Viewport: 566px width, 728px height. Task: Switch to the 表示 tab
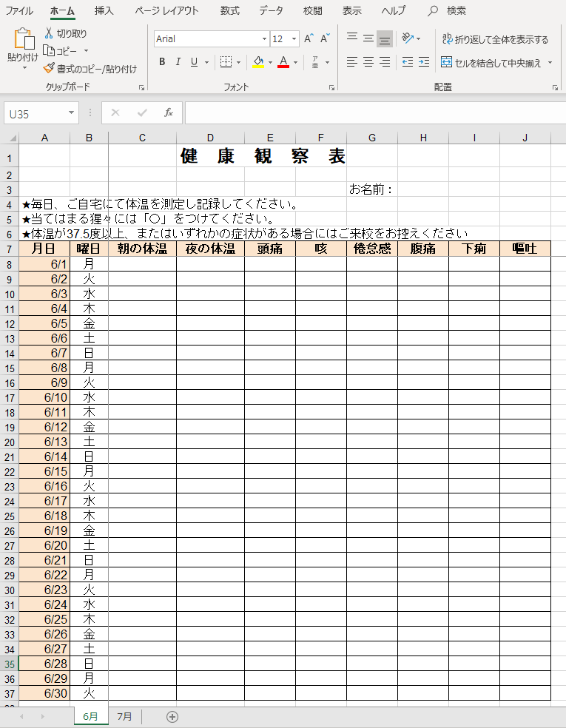(x=352, y=10)
